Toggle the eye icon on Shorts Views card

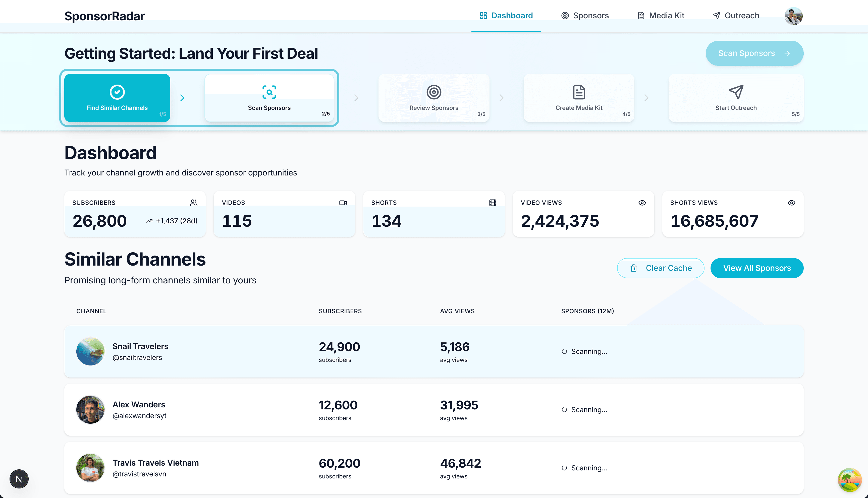791,203
